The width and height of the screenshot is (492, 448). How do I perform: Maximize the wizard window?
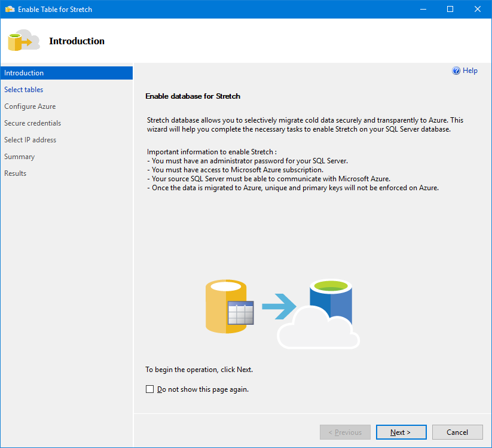point(450,9)
